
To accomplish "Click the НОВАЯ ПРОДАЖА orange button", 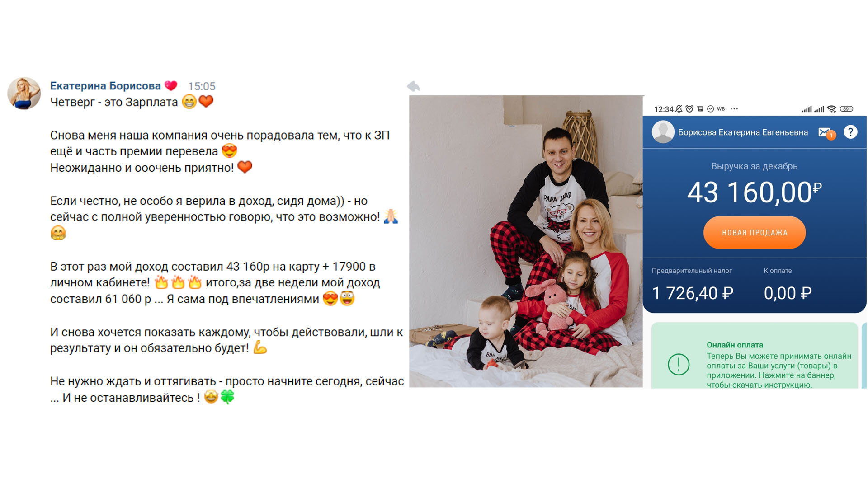I will [755, 233].
